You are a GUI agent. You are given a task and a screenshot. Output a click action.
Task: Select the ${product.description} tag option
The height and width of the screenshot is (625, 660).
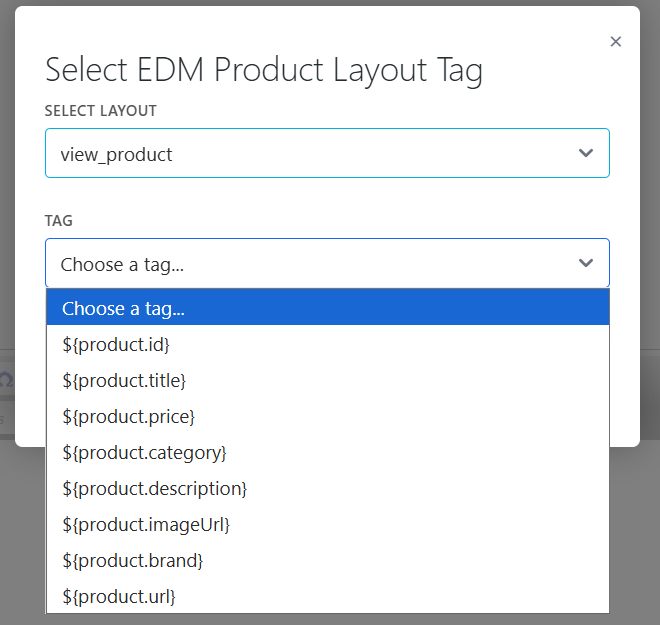[x=154, y=488]
